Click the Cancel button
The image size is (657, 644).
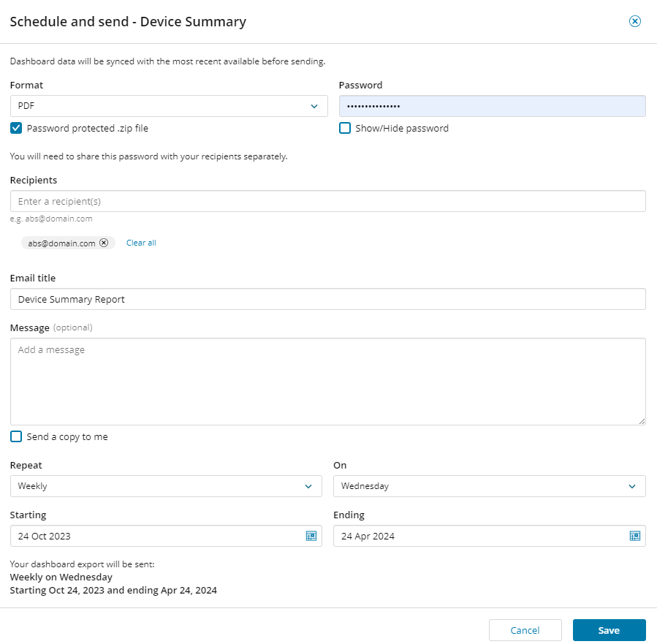(525, 630)
